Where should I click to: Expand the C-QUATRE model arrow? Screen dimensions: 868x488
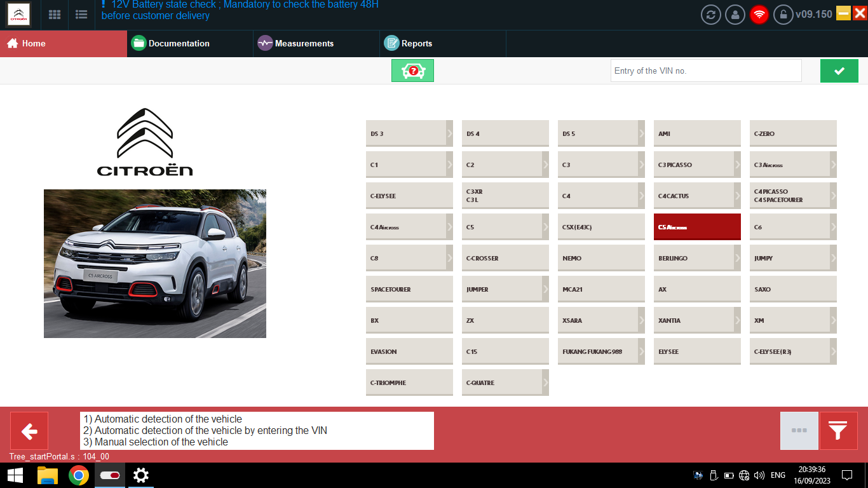[545, 383]
